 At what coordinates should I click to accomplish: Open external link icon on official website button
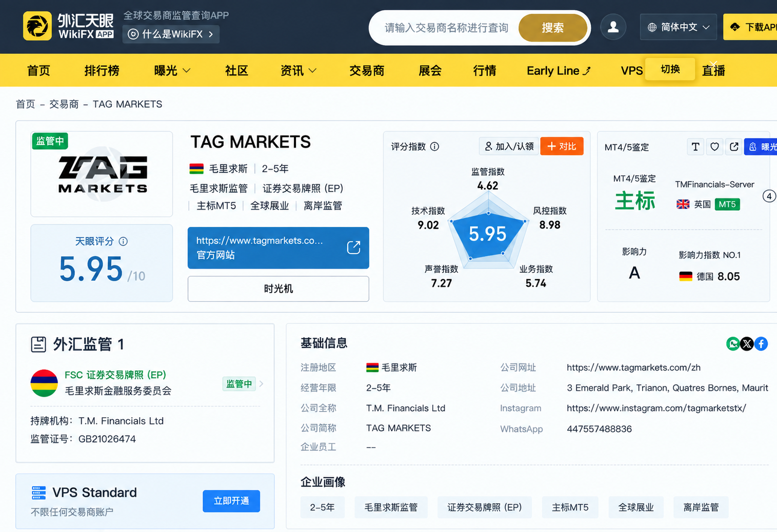(x=353, y=248)
